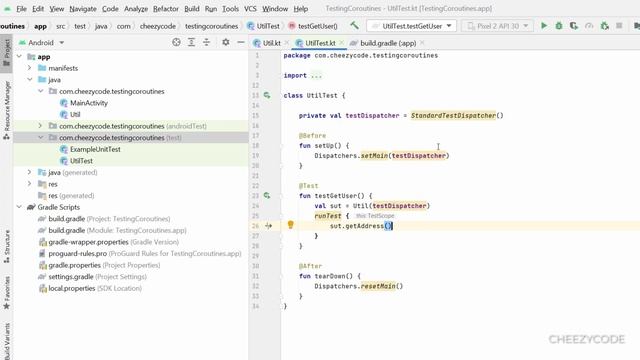Expand the androidTest package node
The height and width of the screenshot is (360, 640).
coord(40,126)
